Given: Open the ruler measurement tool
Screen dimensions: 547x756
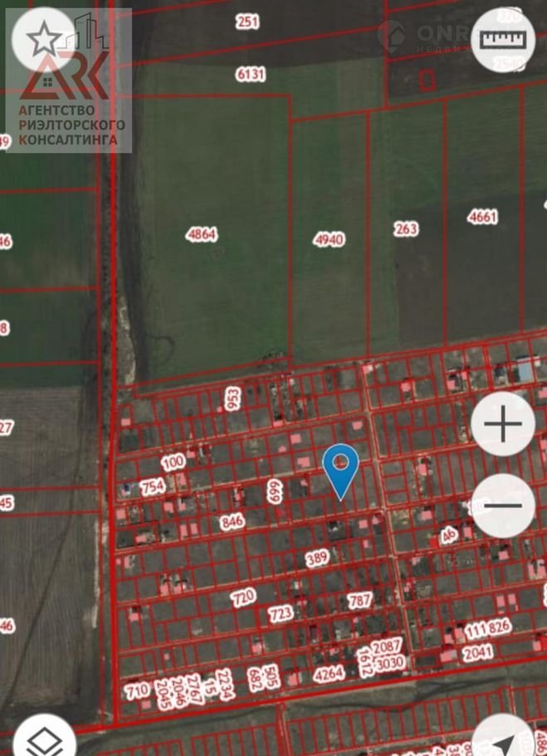Looking at the screenshot, I should 502,38.
